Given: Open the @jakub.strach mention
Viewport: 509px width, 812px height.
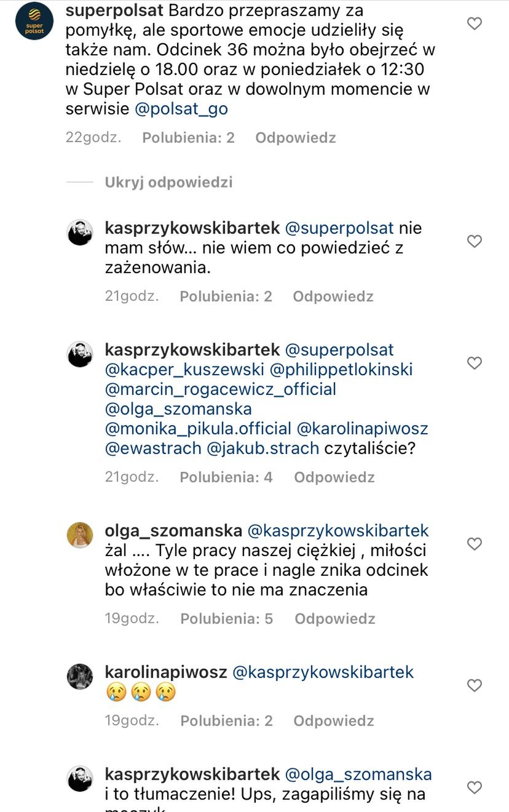Looking at the screenshot, I should pyautogui.click(x=262, y=448).
